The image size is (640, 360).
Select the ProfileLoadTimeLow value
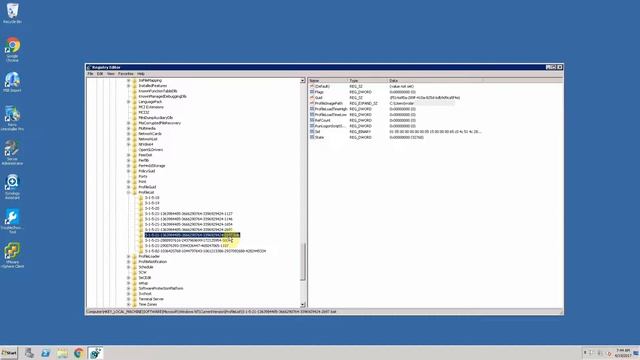(x=331, y=115)
